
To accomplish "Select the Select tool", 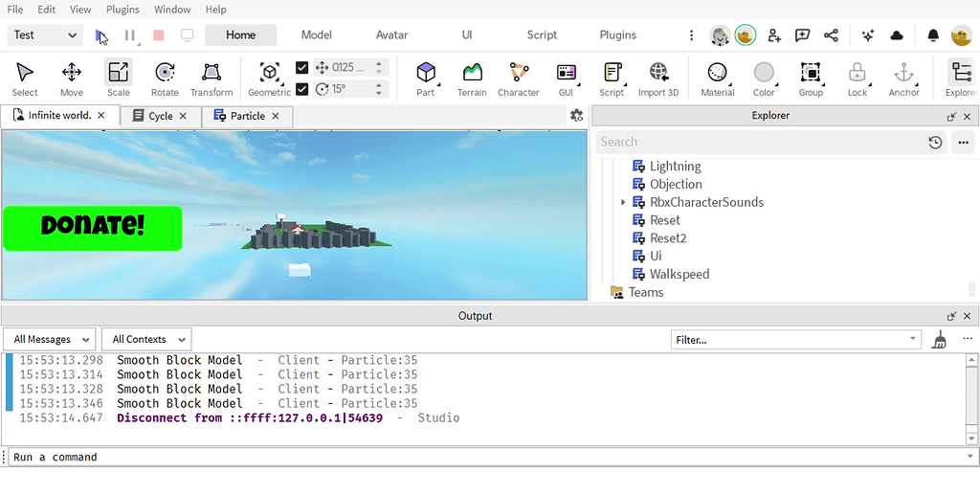I will 24,79.
